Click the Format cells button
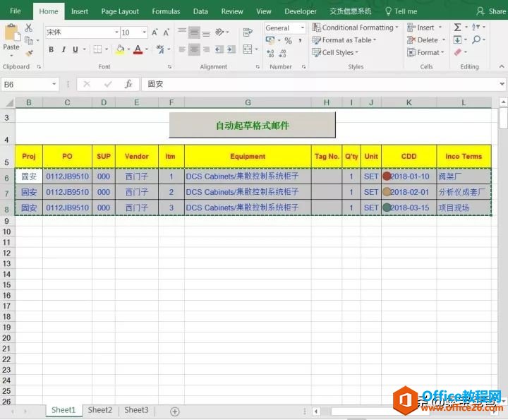This screenshot has width=508, height=420. (425, 52)
